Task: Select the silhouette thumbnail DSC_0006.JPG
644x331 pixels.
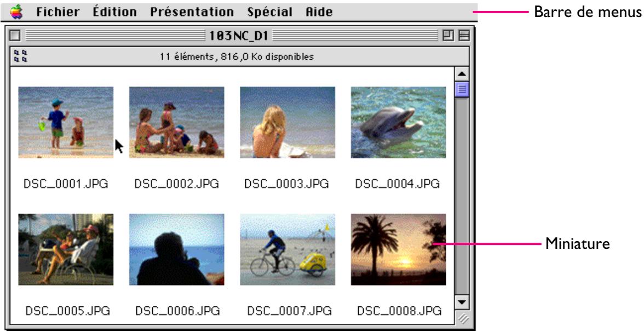Action: point(176,249)
